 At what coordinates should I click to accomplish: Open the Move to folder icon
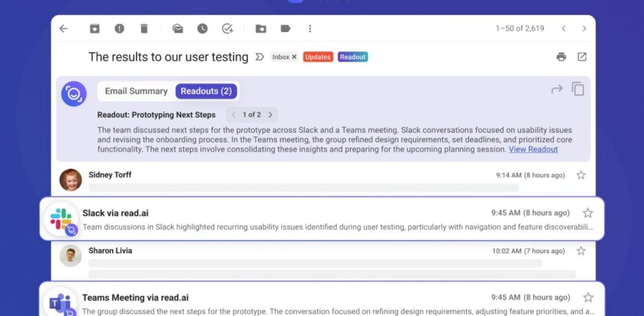pyautogui.click(x=261, y=29)
